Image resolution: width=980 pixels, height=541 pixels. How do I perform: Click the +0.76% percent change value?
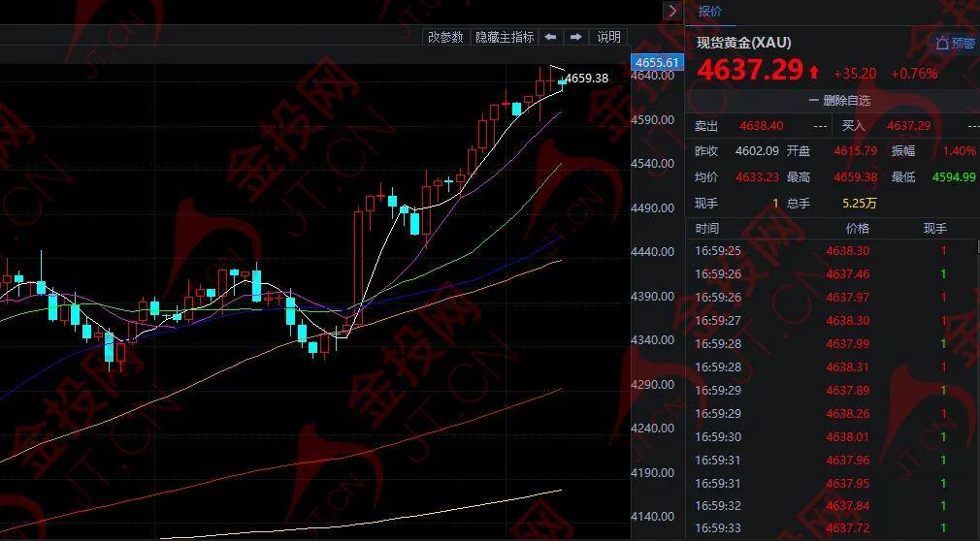click(914, 74)
